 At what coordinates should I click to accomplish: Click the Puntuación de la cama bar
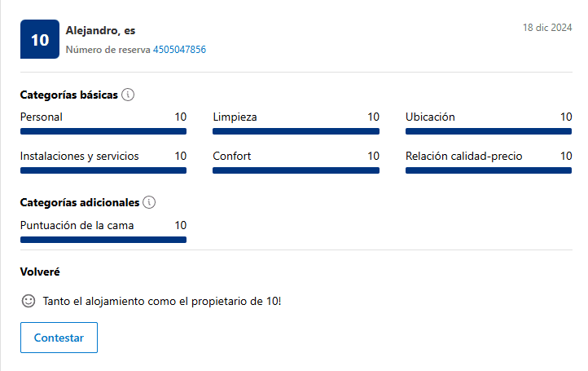click(x=103, y=240)
